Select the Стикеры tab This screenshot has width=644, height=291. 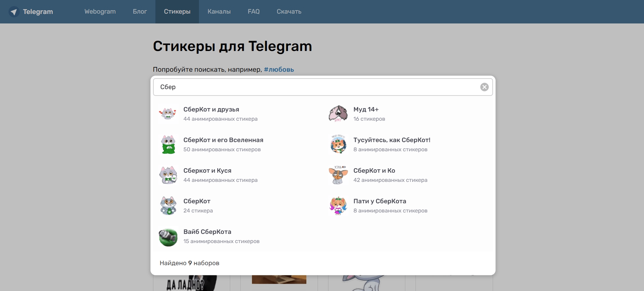coord(177,12)
